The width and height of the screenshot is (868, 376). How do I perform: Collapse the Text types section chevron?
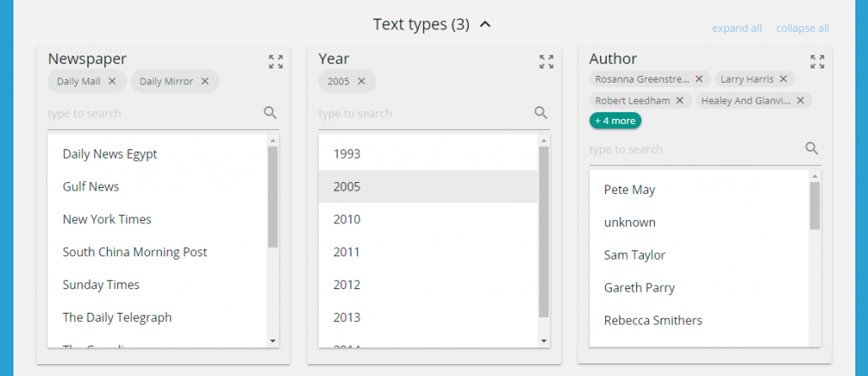[485, 24]
